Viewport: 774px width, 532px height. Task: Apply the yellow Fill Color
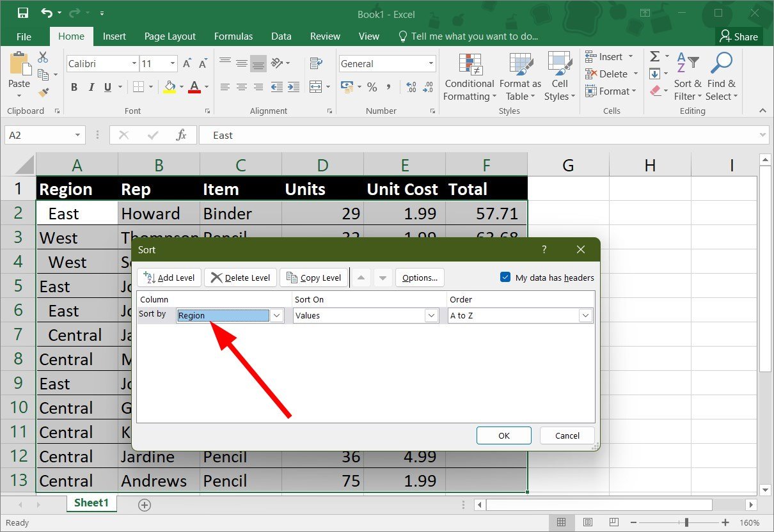tap(170, 87)
